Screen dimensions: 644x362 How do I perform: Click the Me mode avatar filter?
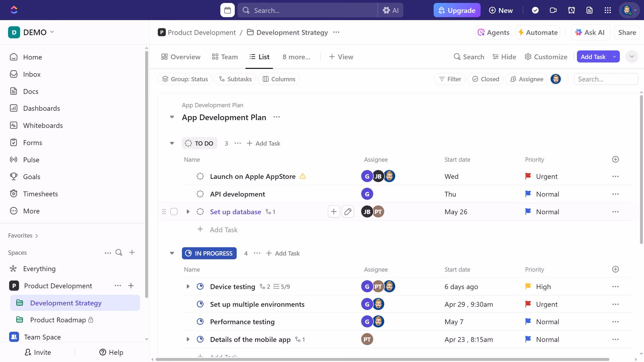click(555, 79)
